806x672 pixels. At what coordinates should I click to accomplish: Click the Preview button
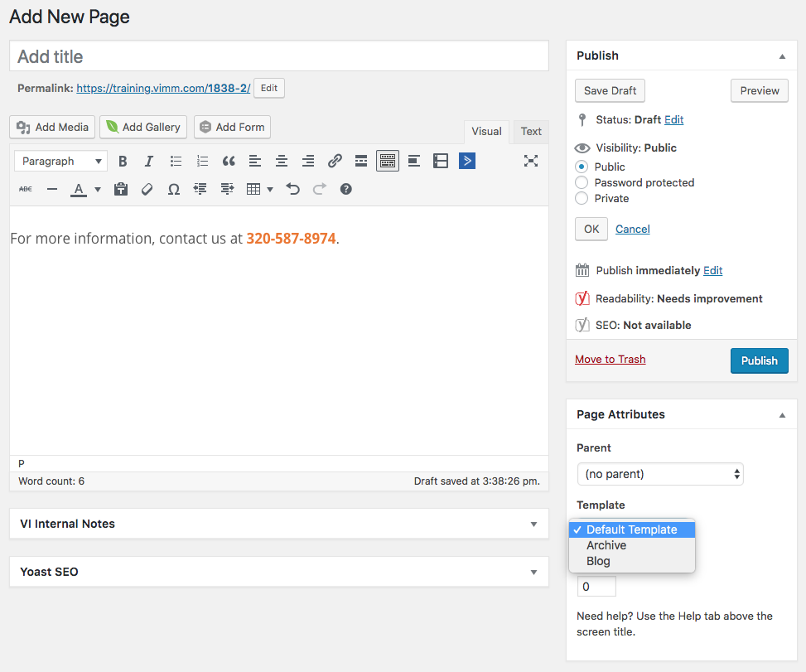coord(760,90)
